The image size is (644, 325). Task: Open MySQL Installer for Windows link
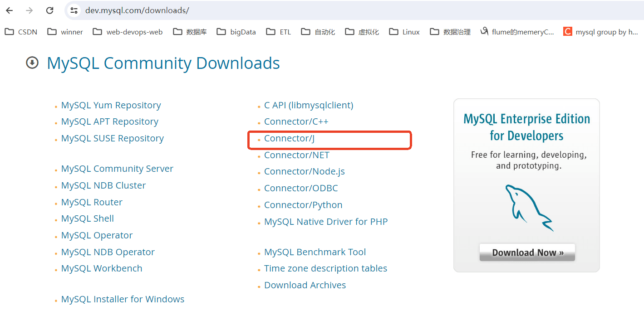point(123,299)
